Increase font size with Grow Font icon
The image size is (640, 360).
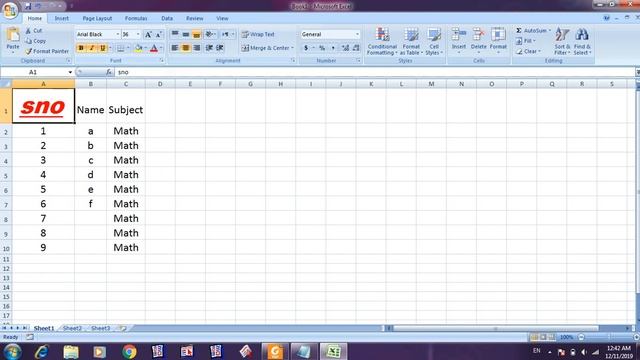tap(148, 35)
